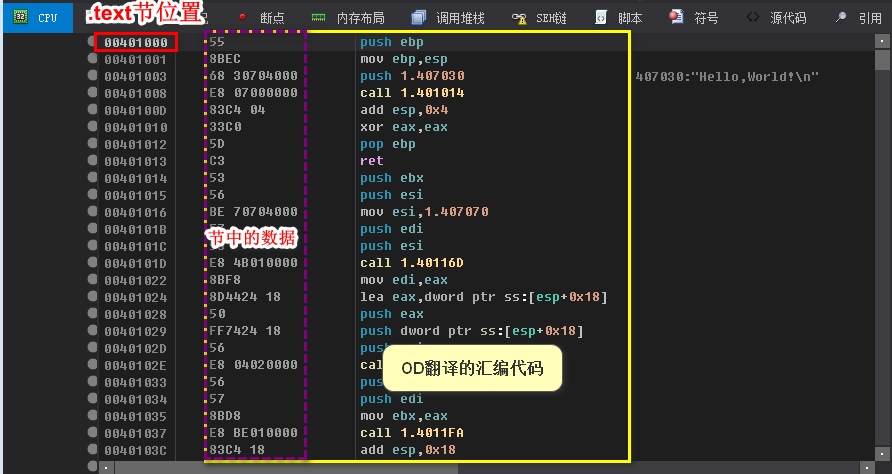Select the 'add esp,0x18' instruction
This screenshot has width=892, height=474.
coord(407,450)
